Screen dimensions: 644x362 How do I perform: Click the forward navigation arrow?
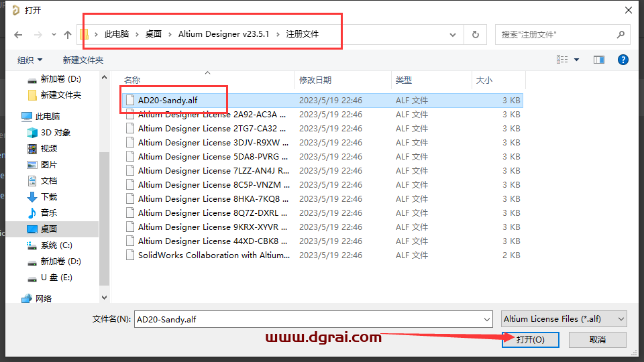[x=38, y=35]
